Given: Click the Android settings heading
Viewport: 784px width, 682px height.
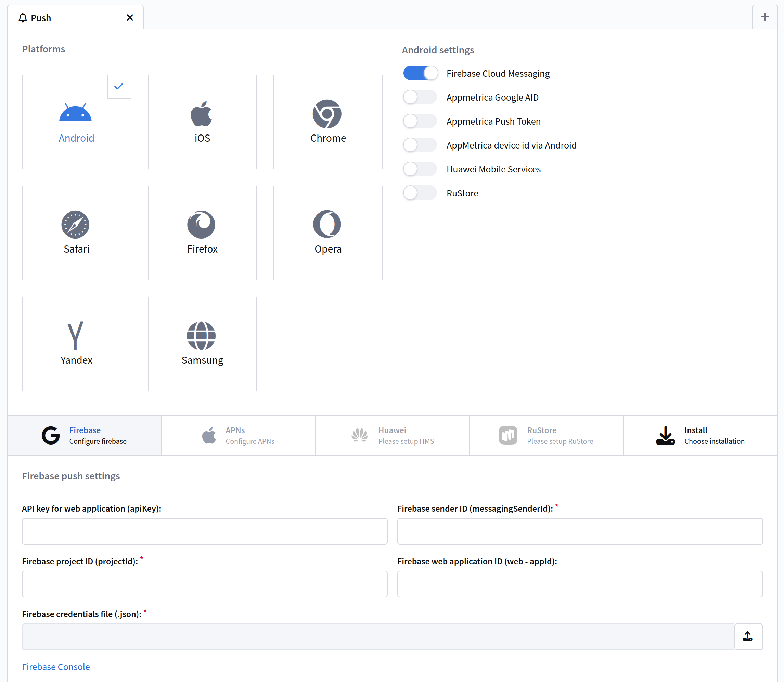Looking at the screenshot, I should (438, 50).
